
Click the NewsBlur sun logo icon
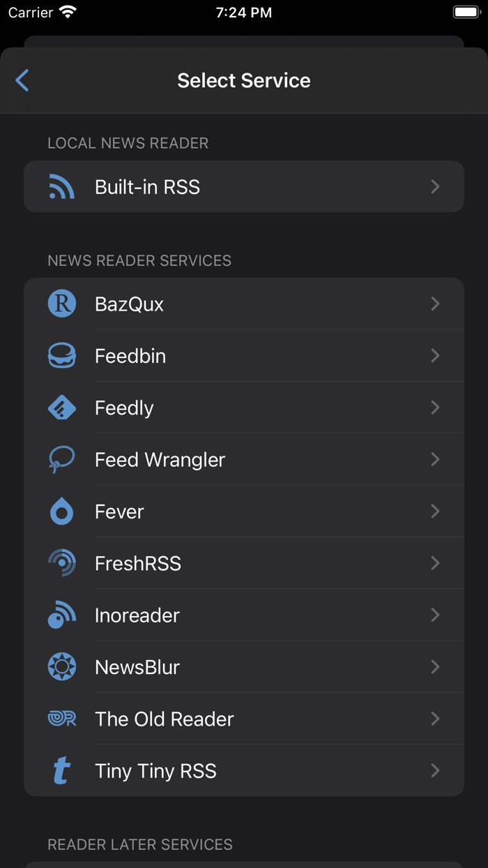point(62,666)
